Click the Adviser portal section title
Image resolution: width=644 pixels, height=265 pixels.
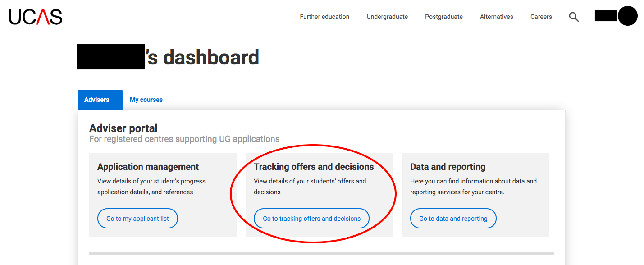pyautogui.click(x=123, y=128)
